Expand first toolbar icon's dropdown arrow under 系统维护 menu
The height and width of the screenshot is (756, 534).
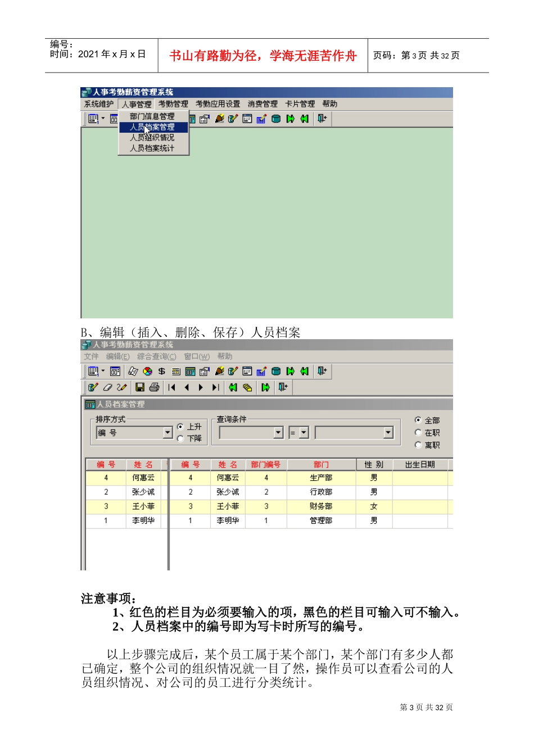pos(103,119)
